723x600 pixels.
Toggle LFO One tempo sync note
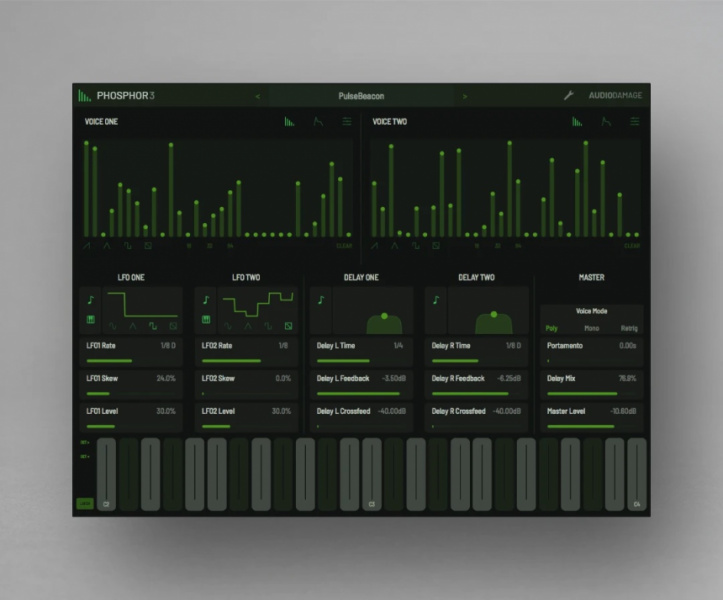(x=91, y=300)
